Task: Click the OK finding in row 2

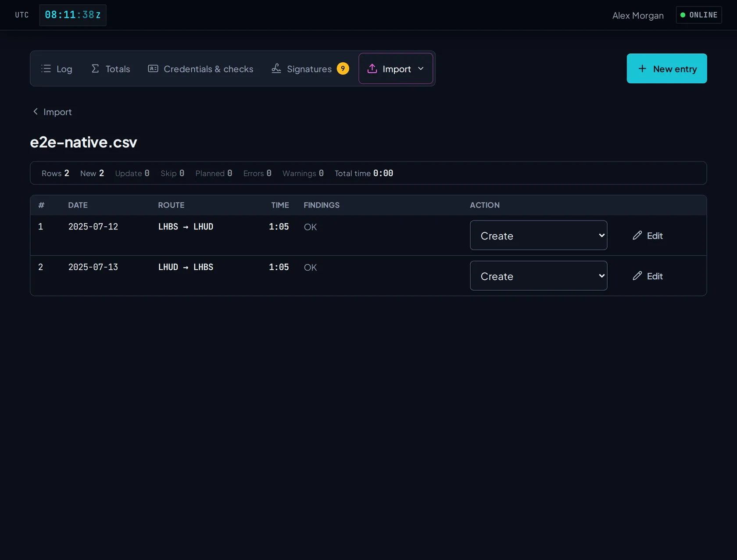Action: [x=310, y=268]
